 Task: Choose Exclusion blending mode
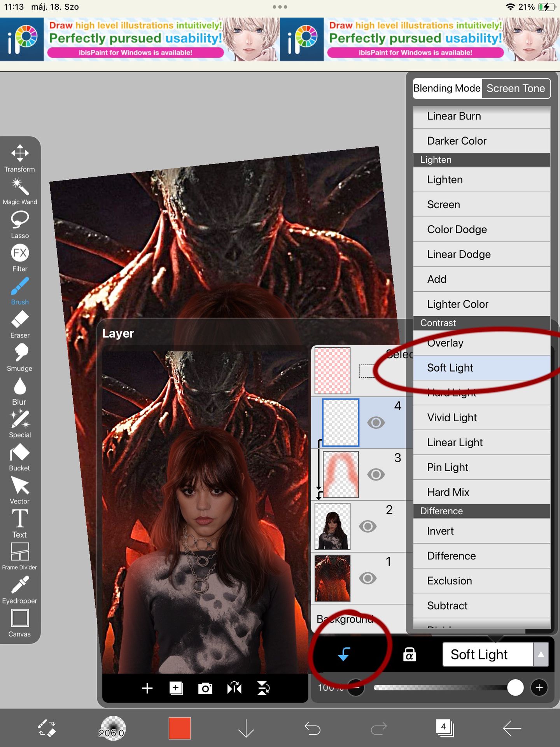coord(482,581)
